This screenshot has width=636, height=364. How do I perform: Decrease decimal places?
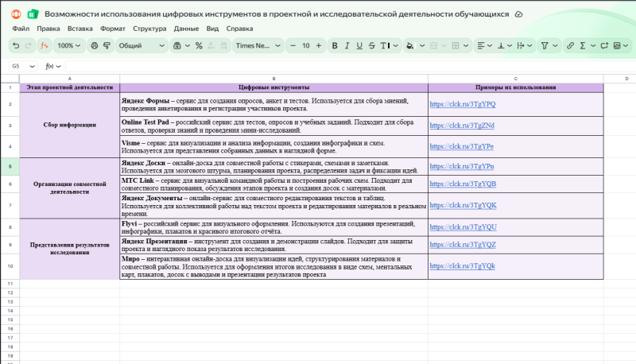211,46
